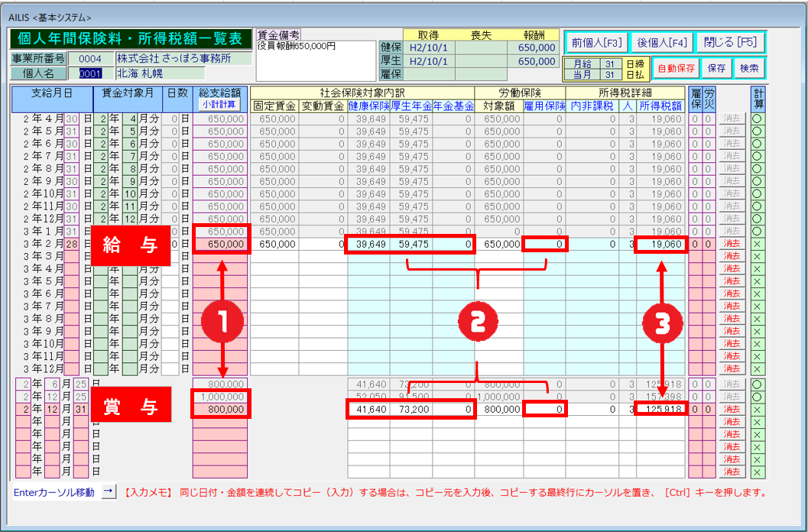Select the 所得税額 column header
This screenshot has width=808, height=532.
point(660,106)
